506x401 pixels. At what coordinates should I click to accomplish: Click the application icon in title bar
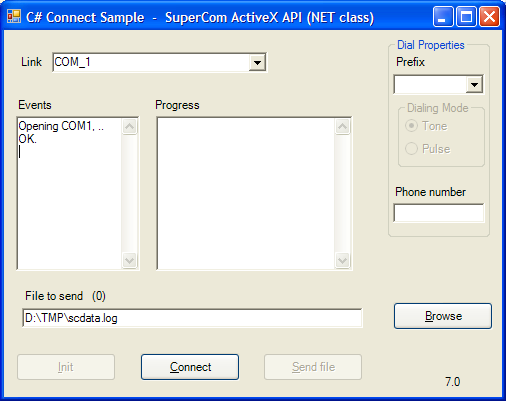coord(14,17)
